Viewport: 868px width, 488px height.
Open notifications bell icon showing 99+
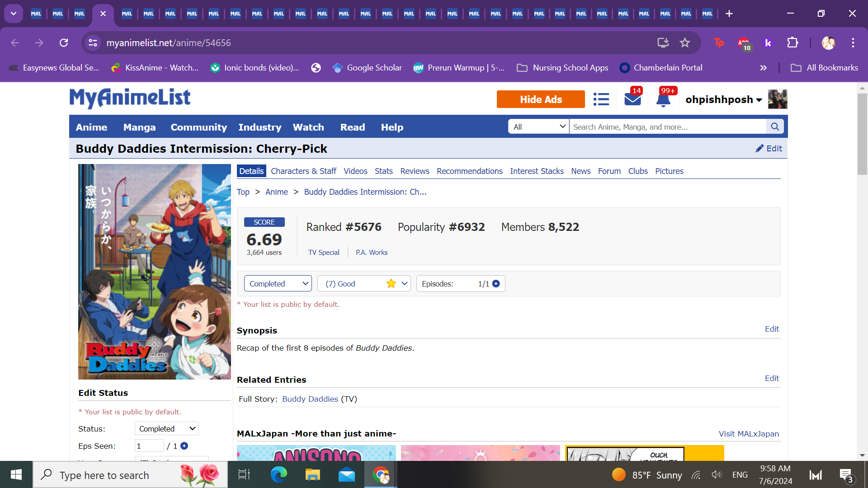click(x=664, y=99)
